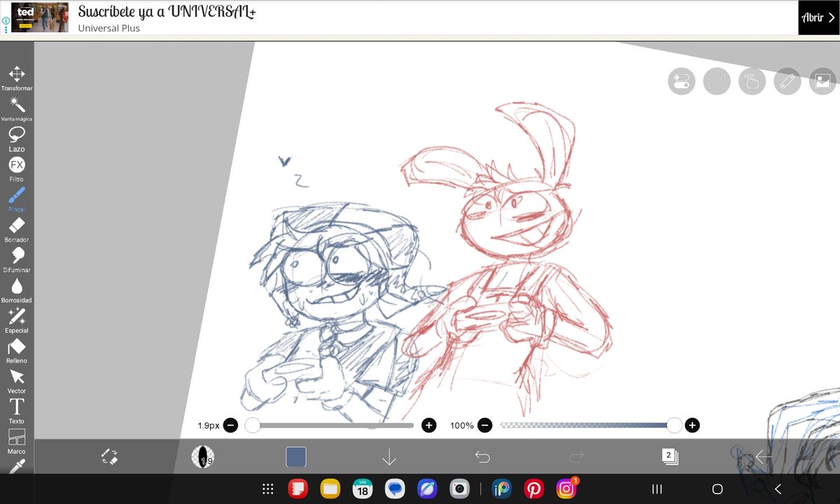The width and height of the screenshot is (840, 504).
Task: Open the Marco frame tool
Action: point(17,441)
